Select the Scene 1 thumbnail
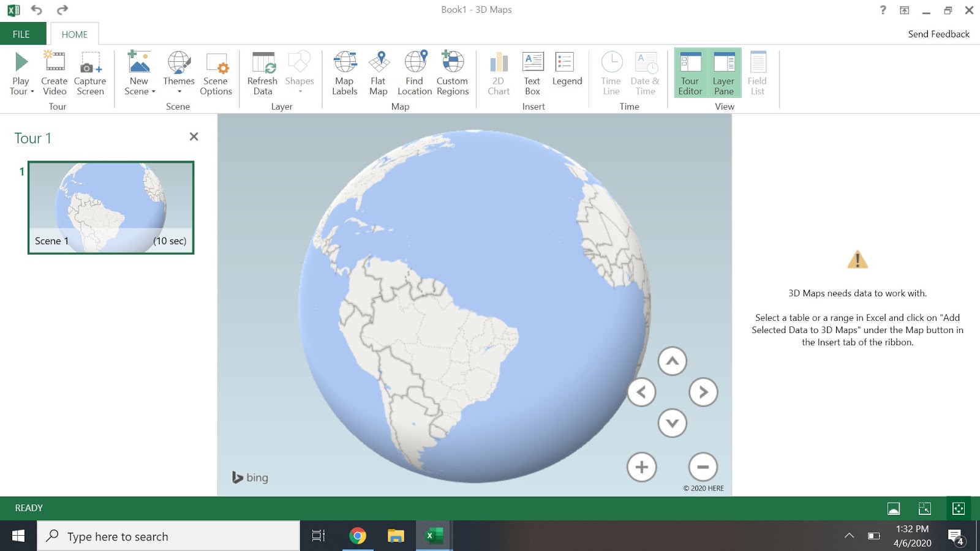The height and width of the screenshot is (551, 980). tap(111, 208)
